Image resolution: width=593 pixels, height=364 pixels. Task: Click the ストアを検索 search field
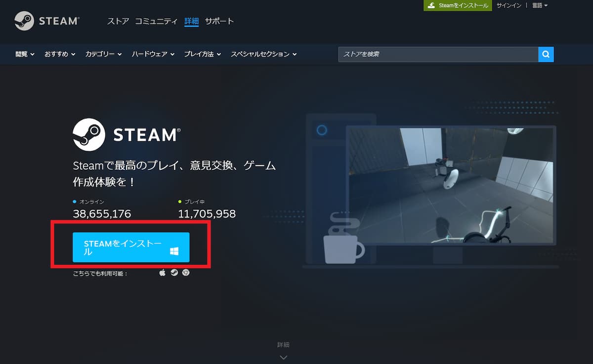point(438,54)
